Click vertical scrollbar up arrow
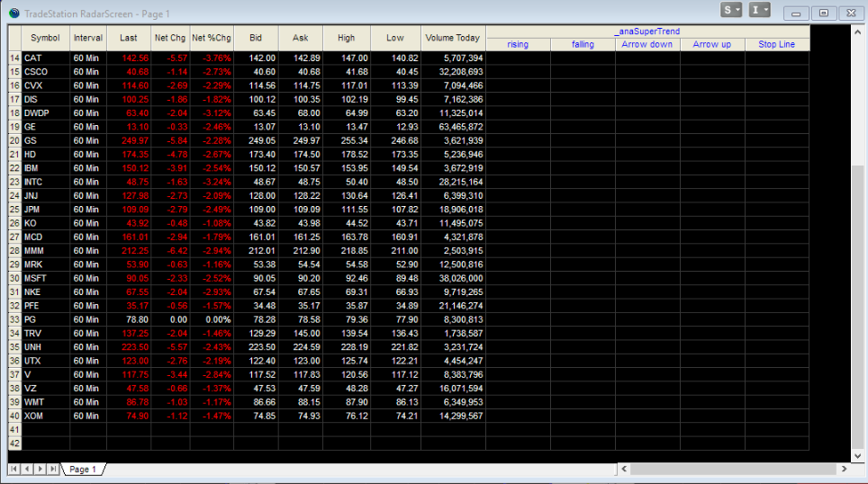The height and width of the screenshot is (484, 868). pos(857,31)
